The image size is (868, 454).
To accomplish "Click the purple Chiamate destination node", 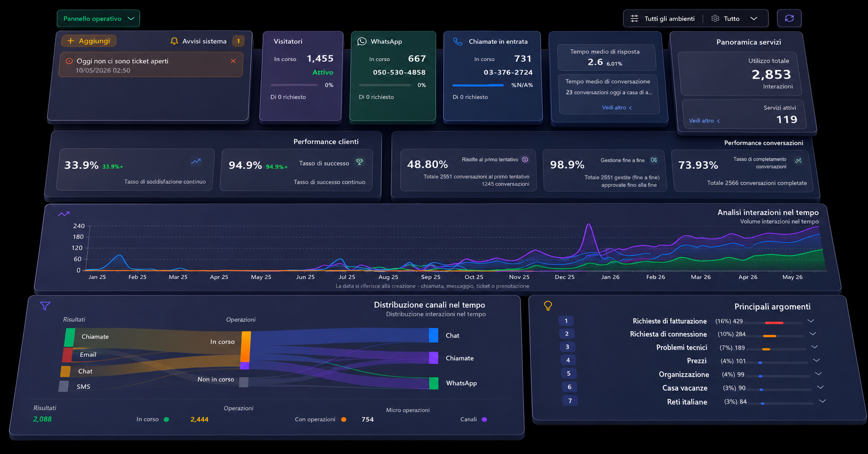I will [x=433, y=358].
